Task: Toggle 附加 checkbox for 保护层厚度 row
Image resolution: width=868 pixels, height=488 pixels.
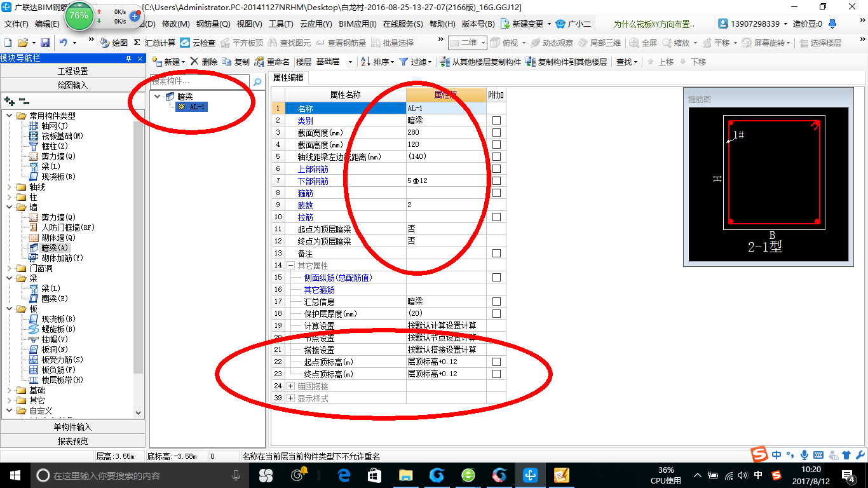Action: (x=496, y=313)
